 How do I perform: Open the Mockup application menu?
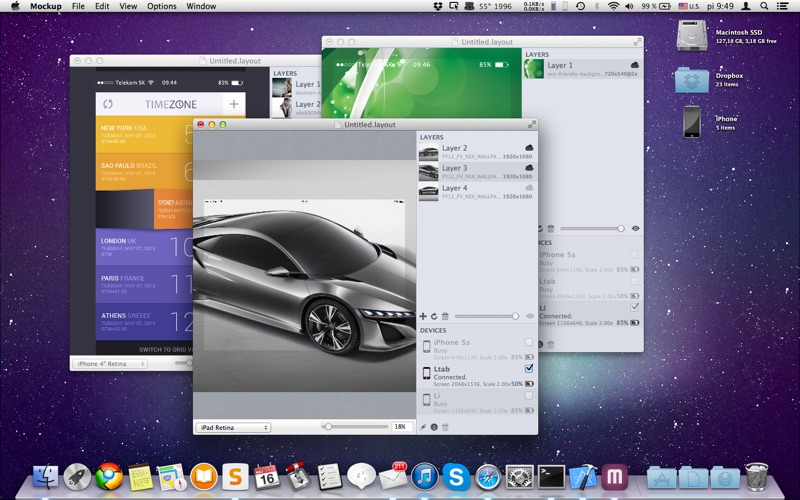pyautogui.click(x=46, y=6)
